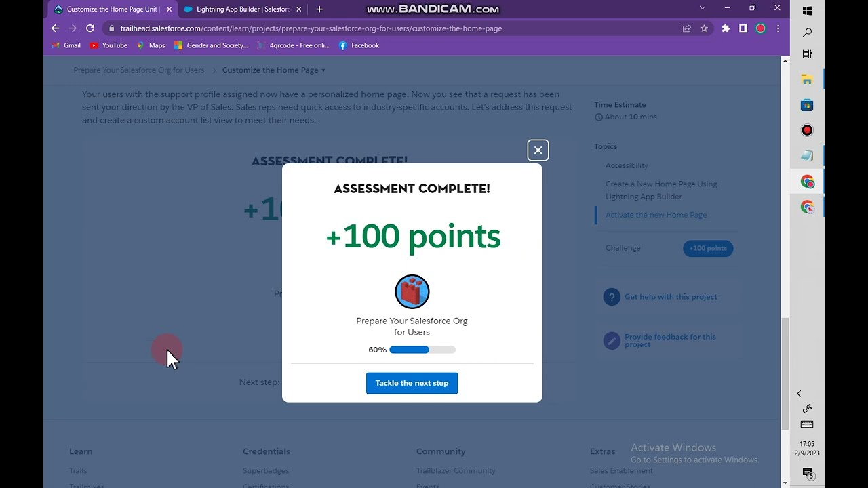Image resolution: width=868 pixels, height=488 pixels.
Task: Open Task View icon
Action: 807,54
